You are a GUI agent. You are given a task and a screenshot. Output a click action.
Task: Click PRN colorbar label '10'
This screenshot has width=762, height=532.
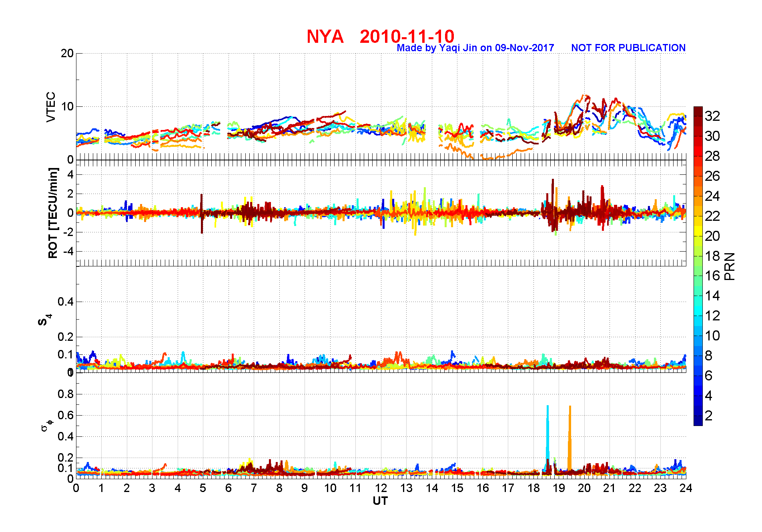(x=712, y=336)
